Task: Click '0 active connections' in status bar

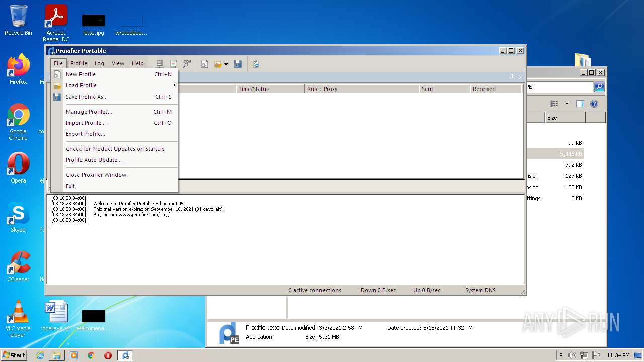Action: tap(315, 290)
